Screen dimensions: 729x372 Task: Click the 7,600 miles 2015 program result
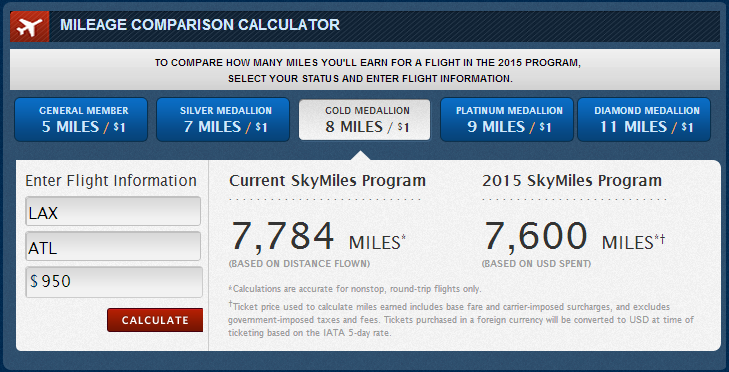click(574, 237)
